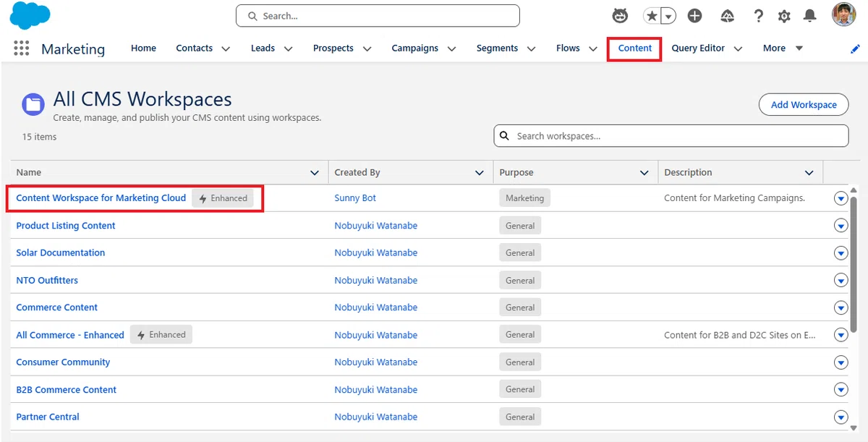
Task: Open the Campaigns tab
Action: [x=415, y=48]
